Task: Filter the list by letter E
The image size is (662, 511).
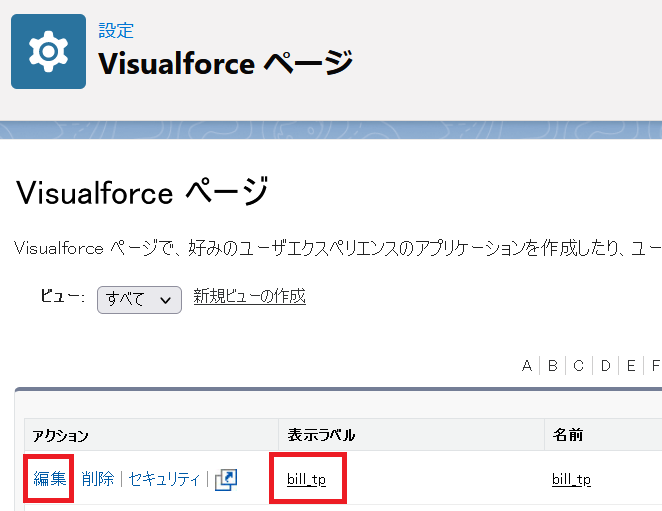Action: click(x=631, y=365)
